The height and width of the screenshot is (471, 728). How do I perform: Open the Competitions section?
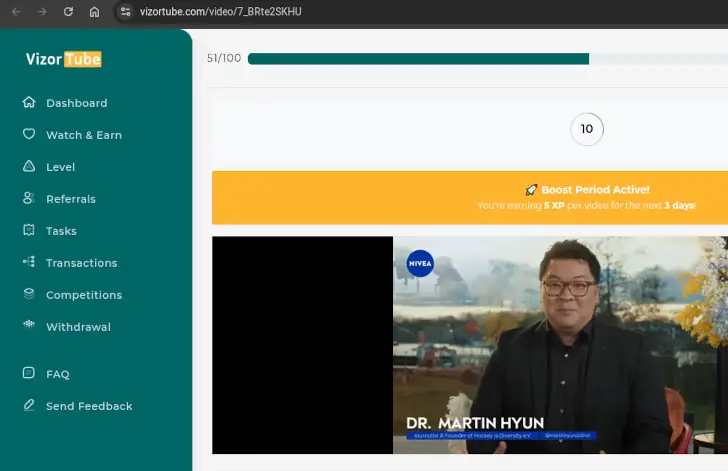pyautogui.click(x=84, y=295)
